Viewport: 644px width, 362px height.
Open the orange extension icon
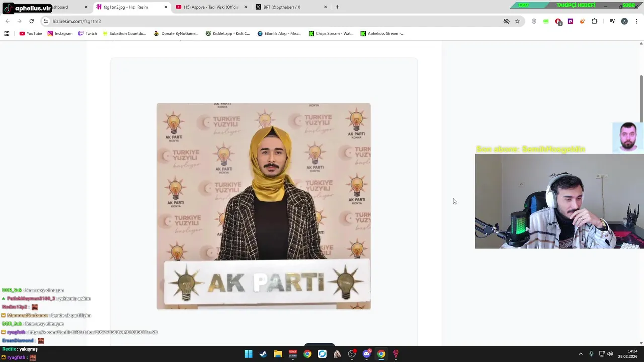pyautogui.click(x=582, y=21)
